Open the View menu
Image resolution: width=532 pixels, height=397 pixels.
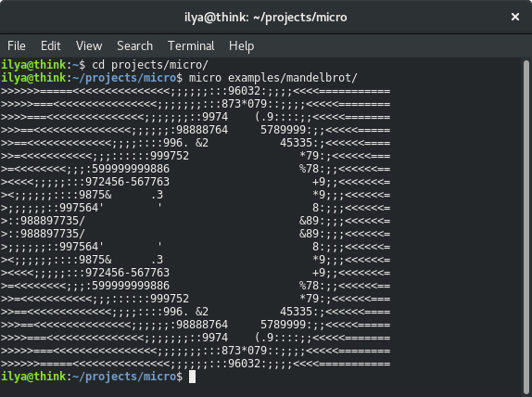[89, 45]
